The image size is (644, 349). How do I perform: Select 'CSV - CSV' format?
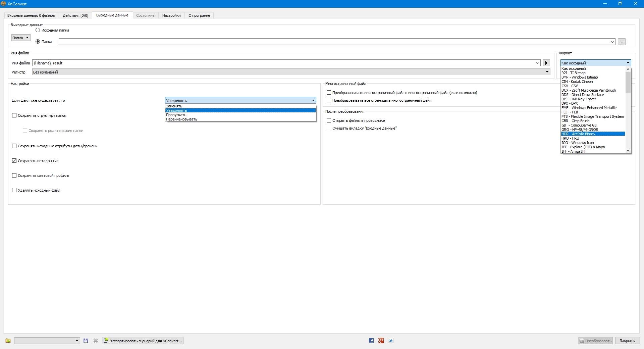point(593,86)
